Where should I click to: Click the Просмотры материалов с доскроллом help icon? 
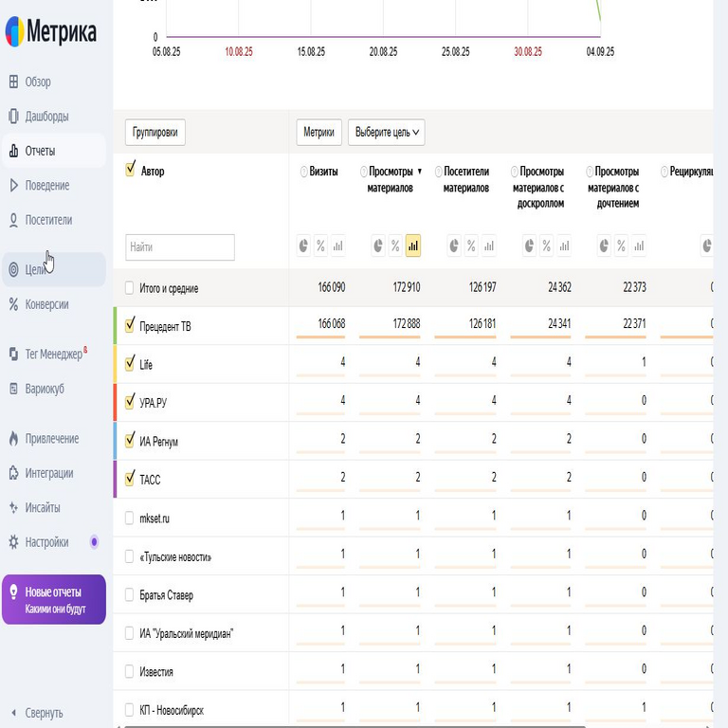coord(514,172)
